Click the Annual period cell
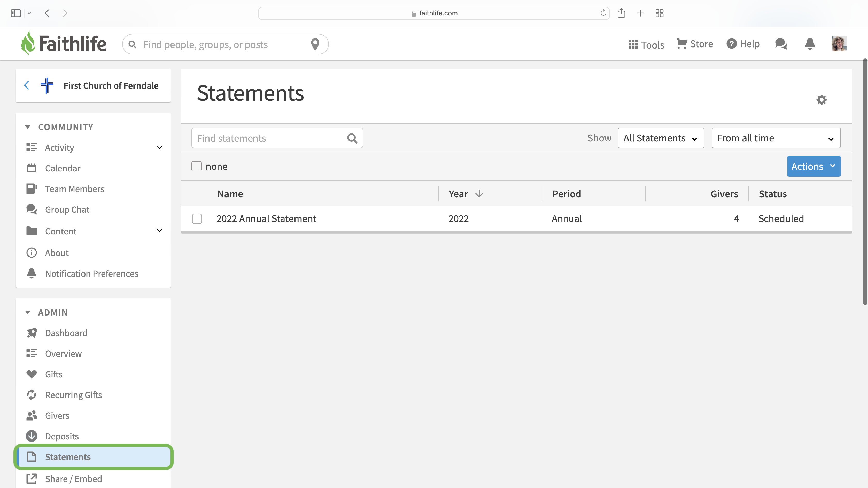Screen dimensions: 868x488 coord(567,219)
